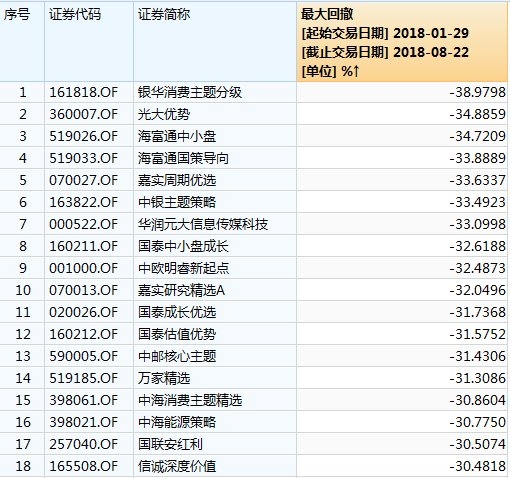Select 海富通国策导向 in the list
The image size is (510, 478).
pyautogui.click(x=183, y=158)
